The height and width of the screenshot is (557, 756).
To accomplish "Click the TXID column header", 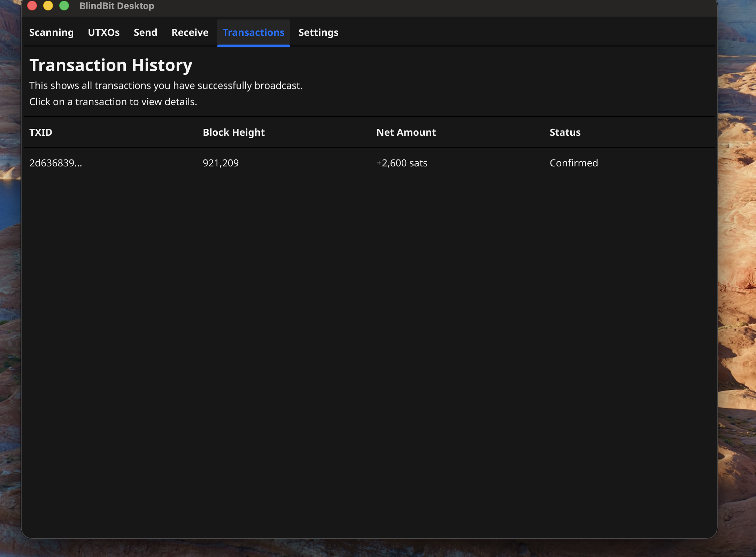I will pyautogui.click(x=41, y=132).
